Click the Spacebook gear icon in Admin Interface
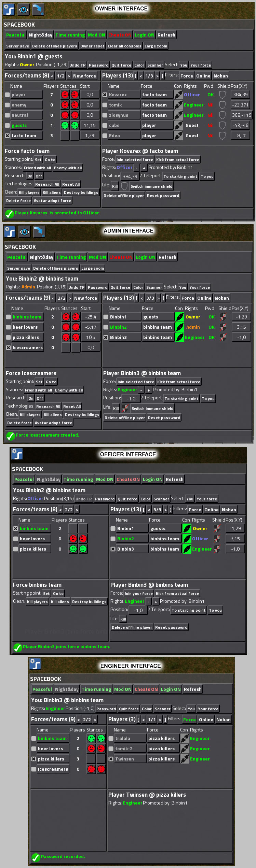 10,232
